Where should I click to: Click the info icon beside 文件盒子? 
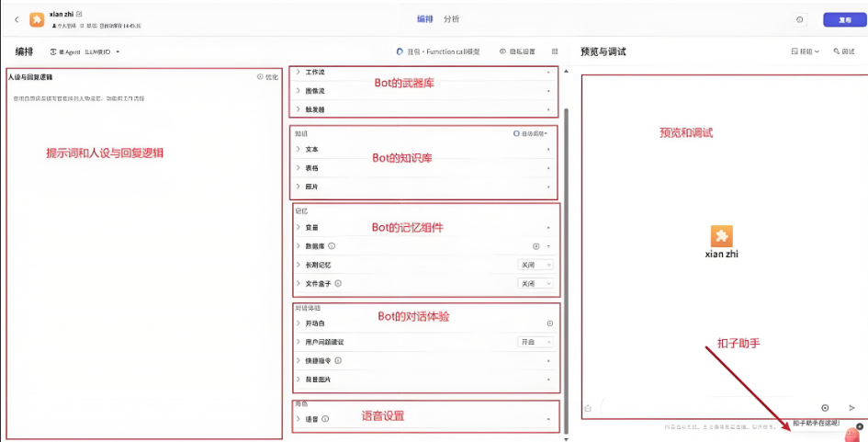point(338,283)
